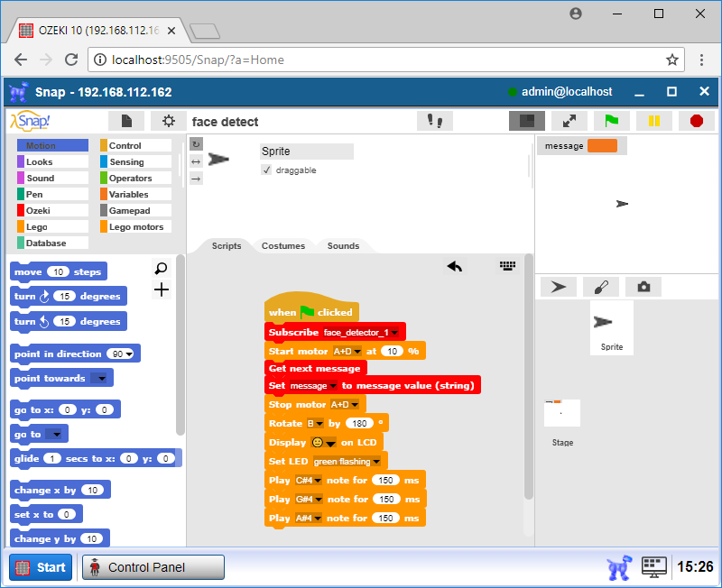
Task: Select left-right rotation style icon
Action: (x=196, y=161)
